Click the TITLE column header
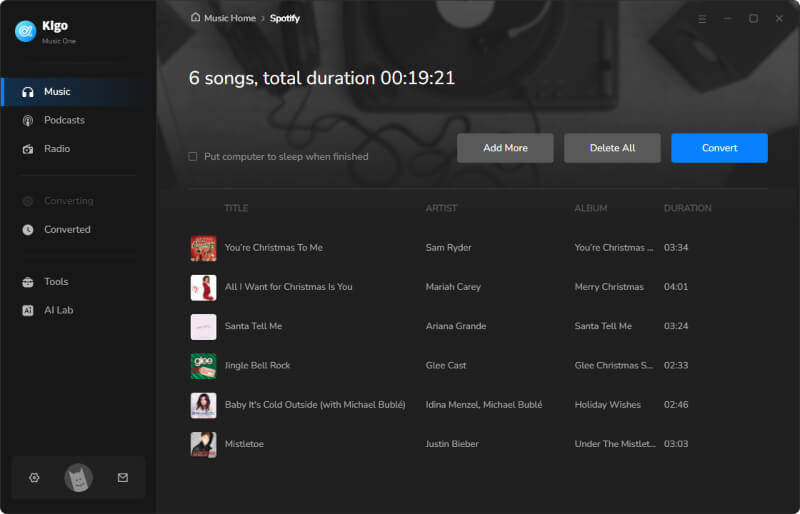 pos(236,208)
